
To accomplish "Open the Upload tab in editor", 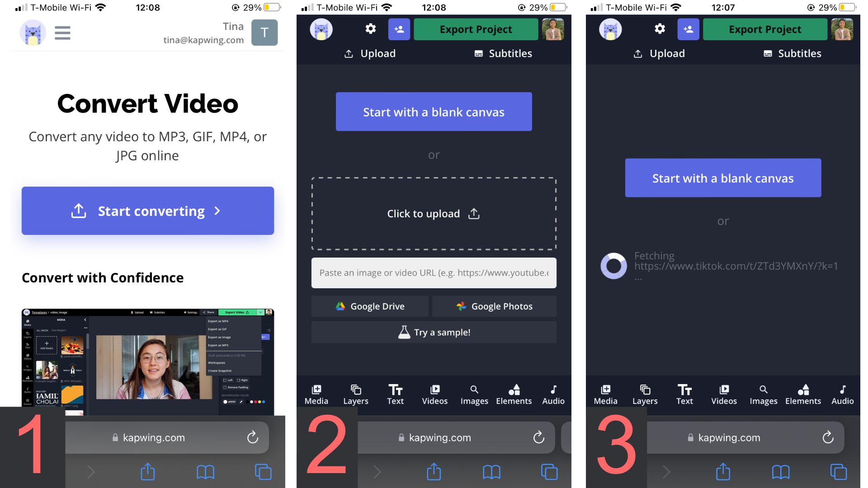I will [x=370, y=53].
